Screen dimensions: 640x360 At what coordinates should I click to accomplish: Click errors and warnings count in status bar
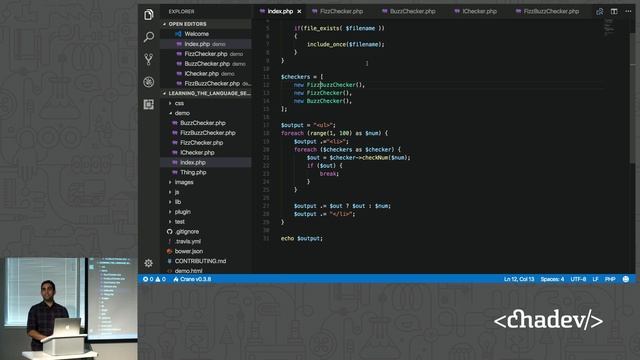click(x=154, y=279)
